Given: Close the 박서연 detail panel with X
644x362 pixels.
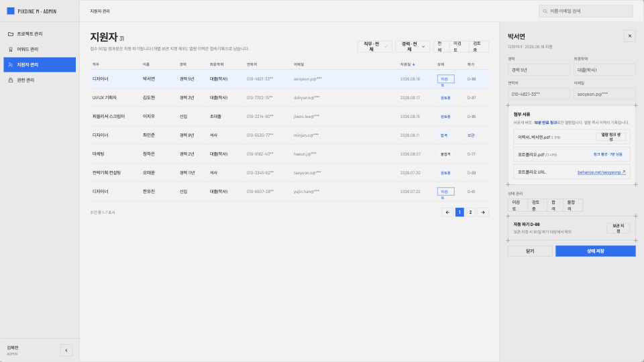Looking at the screenshot, I should pyautogui.click(x=630, y=36).
